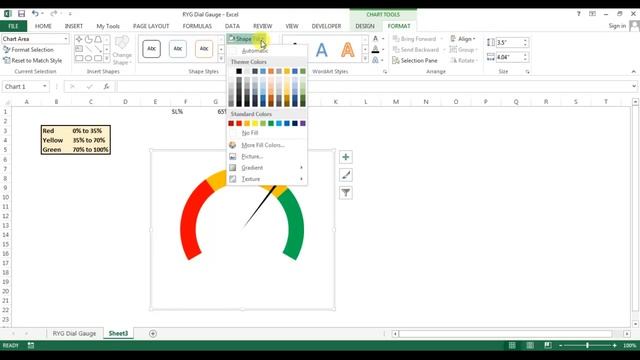Image resolution: width=640 pixels, height=360 pixels.
Task: Open Chart Styles brush button
Action: click(x=346, y=175)
